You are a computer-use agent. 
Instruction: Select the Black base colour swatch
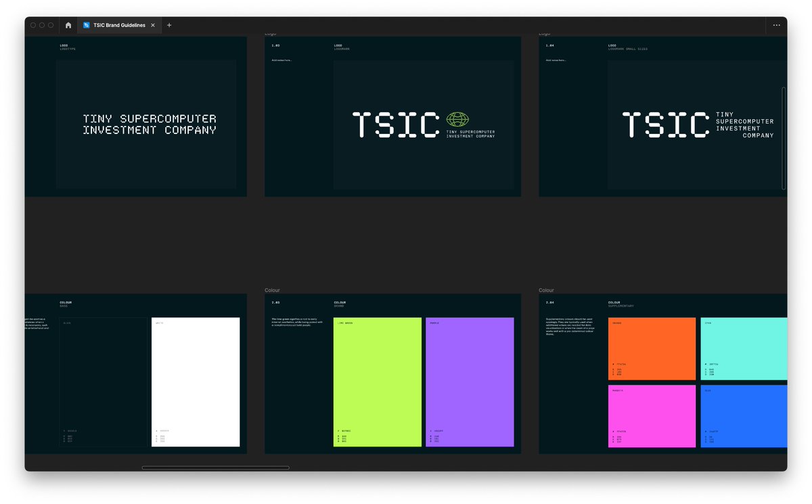click(103, 382)
